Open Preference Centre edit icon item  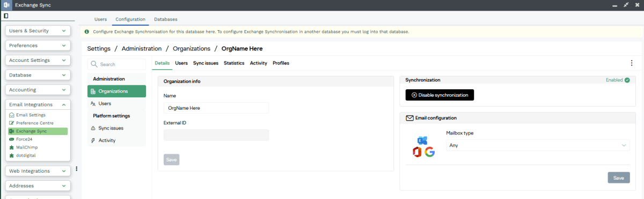(x=12, y=123)
